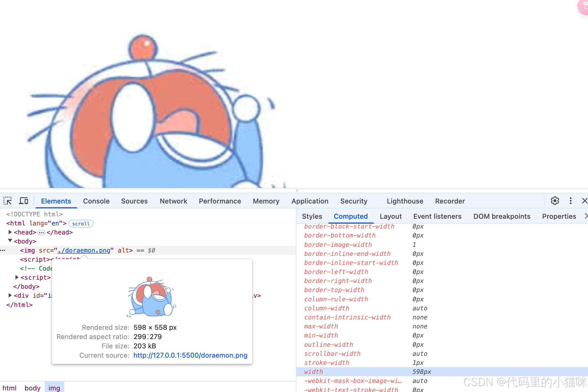Image resolution: width=588 pixels, height=392 pixels.
Task: Close the DevTools panel
Action: click(x=584, y=201)
